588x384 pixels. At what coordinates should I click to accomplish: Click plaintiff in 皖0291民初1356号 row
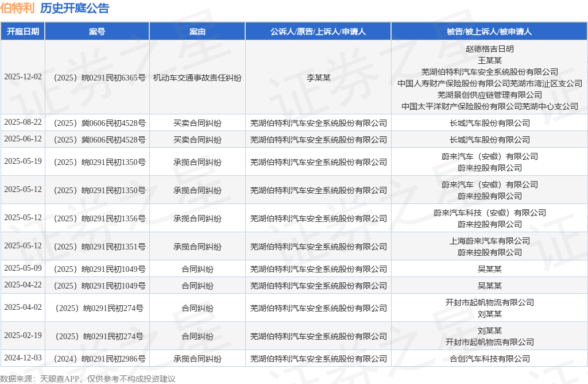(x=318, y=218)
